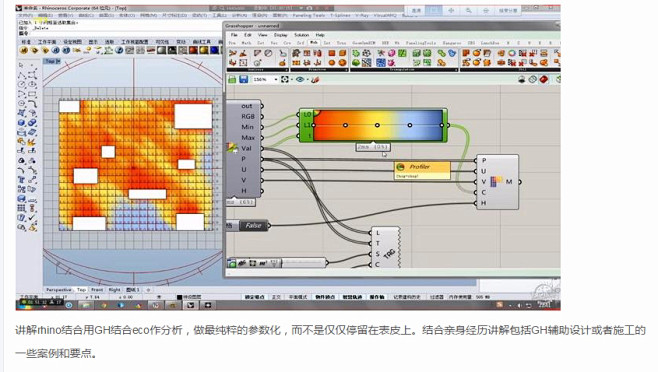Select the Profiler component
Viewport: 658px width, 372px height.
(422, 170)
